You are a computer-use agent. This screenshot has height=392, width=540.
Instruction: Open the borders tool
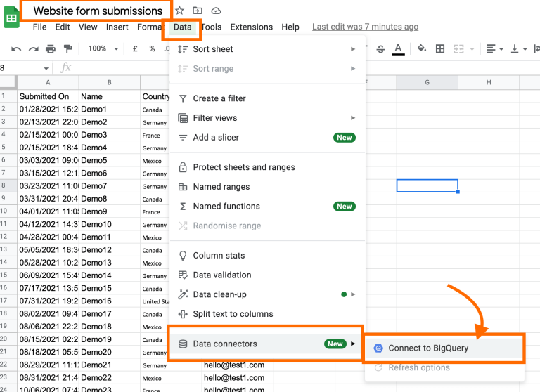[x=440, y=49]
